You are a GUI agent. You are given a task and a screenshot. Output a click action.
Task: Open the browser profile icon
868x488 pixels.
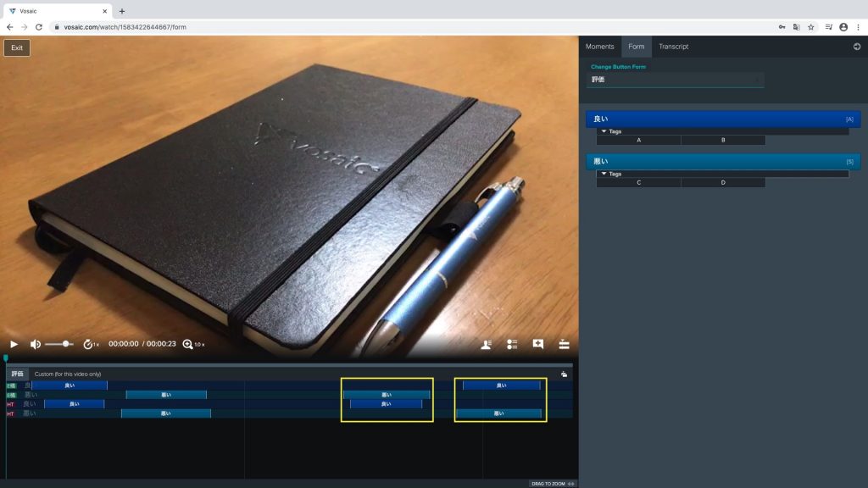pyautogui.click(x=843, y=27)
